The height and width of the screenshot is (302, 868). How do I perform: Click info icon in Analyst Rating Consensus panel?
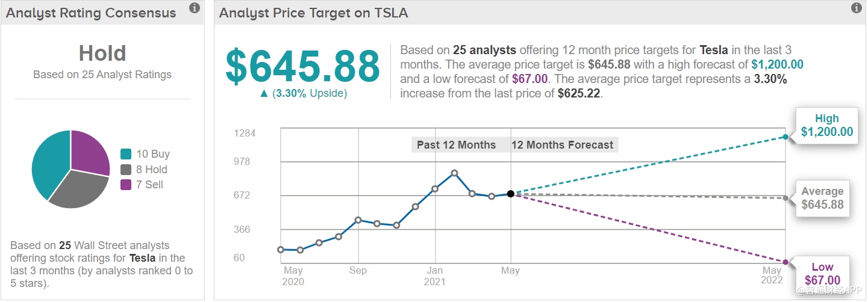point(194,8)
